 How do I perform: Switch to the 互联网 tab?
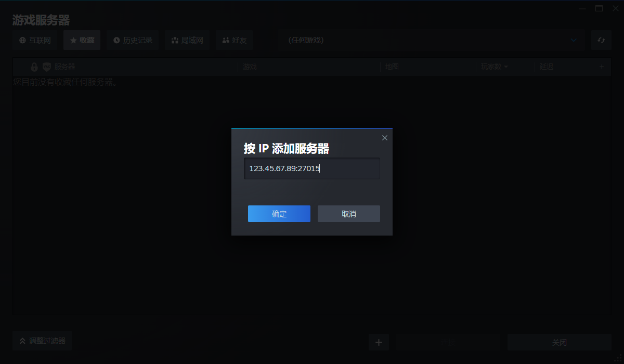click(x=34, y=40)
